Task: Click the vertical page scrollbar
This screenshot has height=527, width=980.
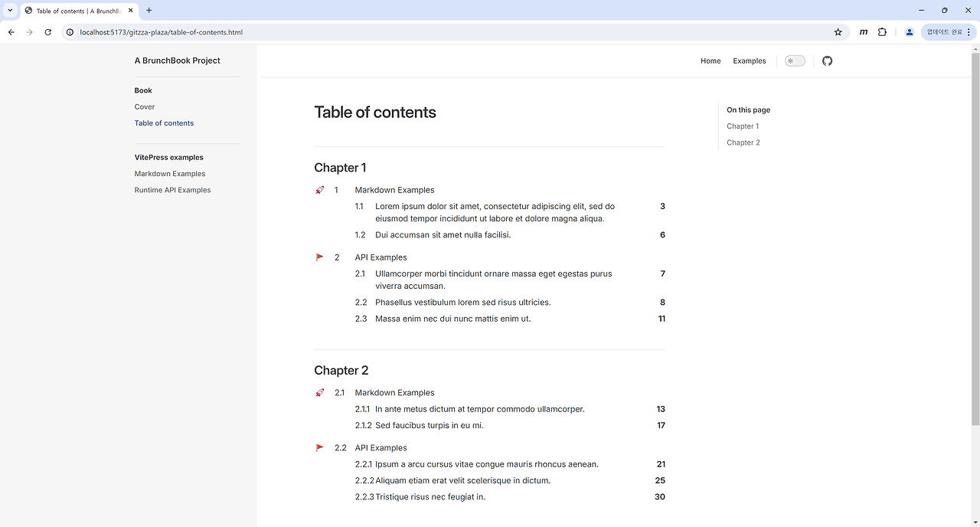Action: point(975,230)
